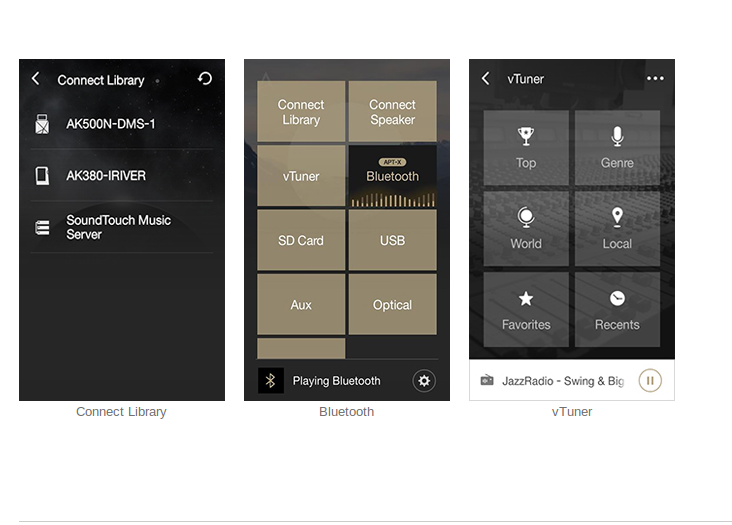Click the Bluetooth caption below screenshot
The width and height of the screenshot is (732, 525).
(x=346, y=412)
